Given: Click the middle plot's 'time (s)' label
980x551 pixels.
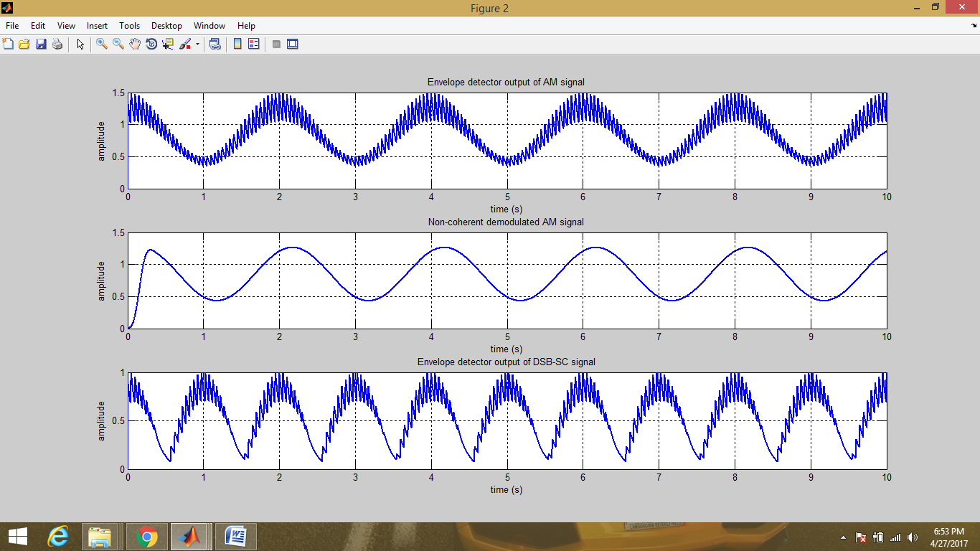Looking at the screenshot, I should 507,349.
